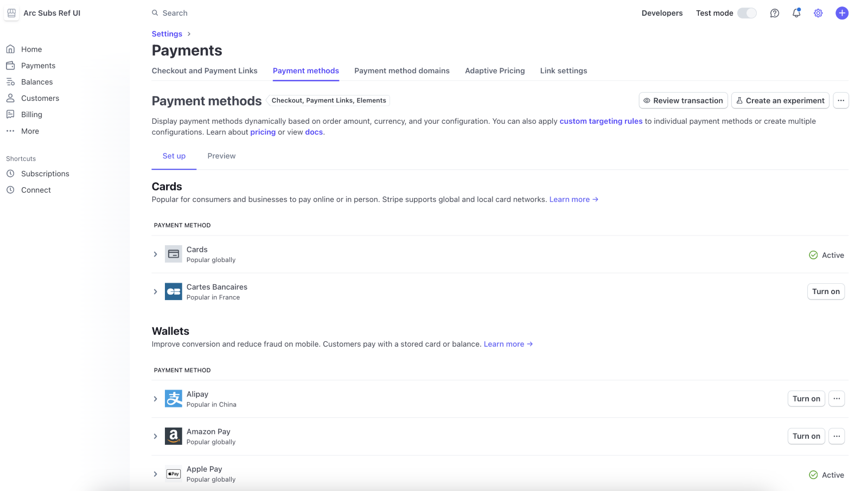This screenshot has width=868, height=491.
Task: Open Payment methods header overflow menu
Action: [x=841, y=100]
